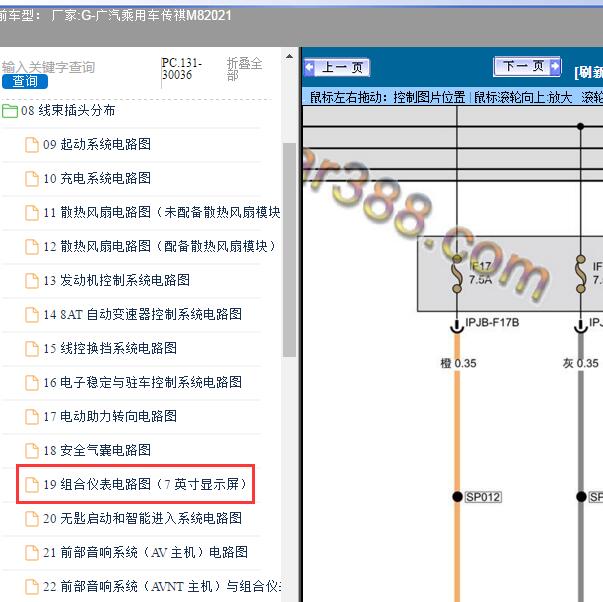The width and height of the screenshot is (603, 602).
Task: Click the SP012 junction dot
Action: click(457, 497)
